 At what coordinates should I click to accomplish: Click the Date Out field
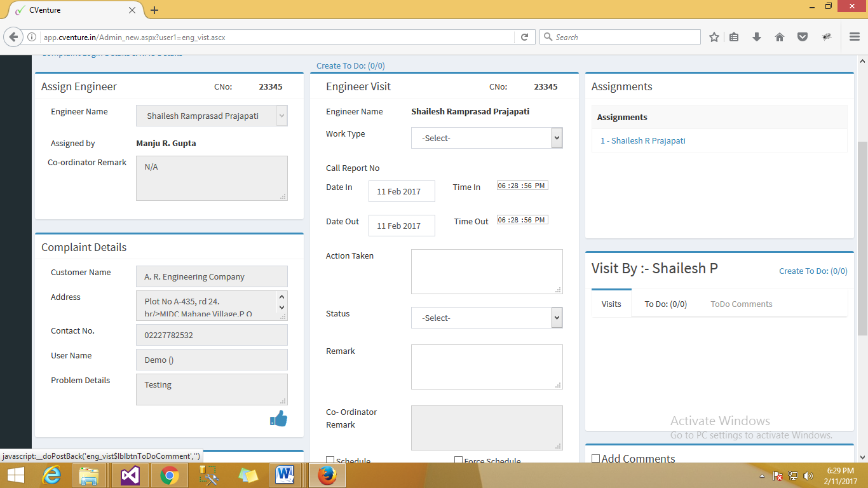point(402,226)
